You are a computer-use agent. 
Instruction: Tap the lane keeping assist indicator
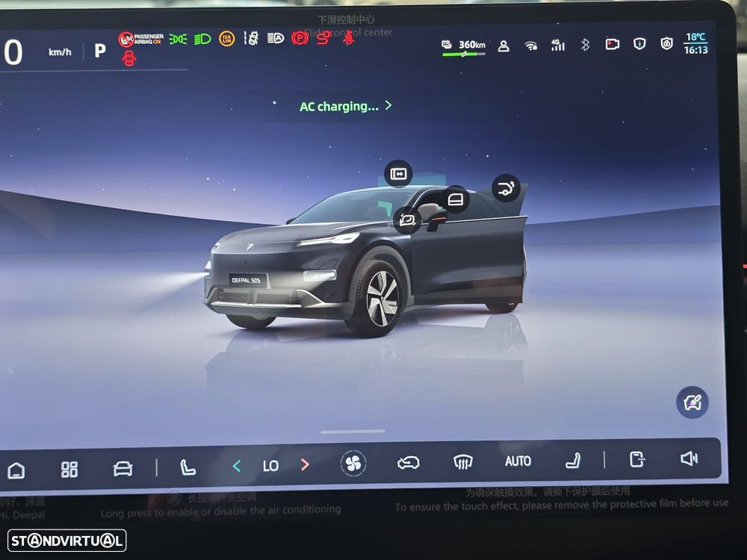(251, 38)
